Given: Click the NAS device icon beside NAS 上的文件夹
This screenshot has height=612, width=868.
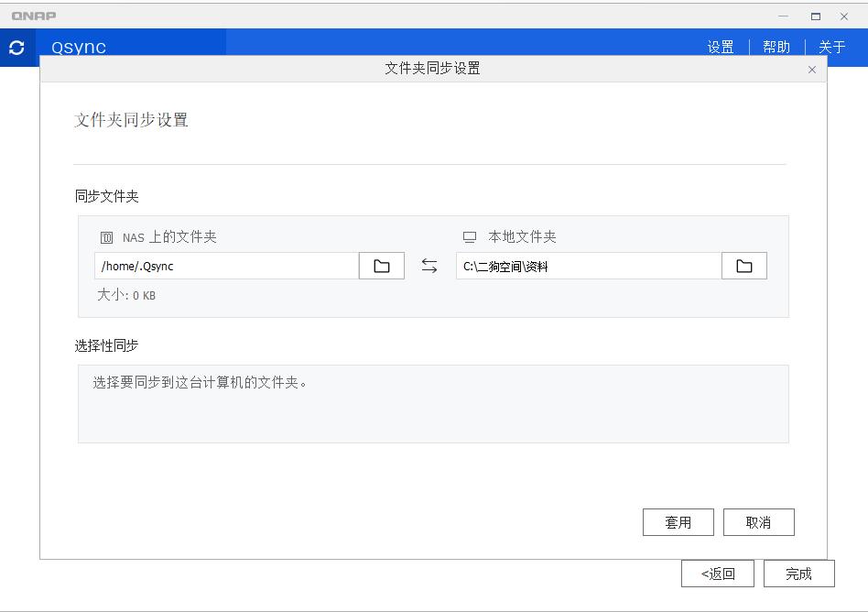Looking at the screenshot, I should (x=107, y=236).
